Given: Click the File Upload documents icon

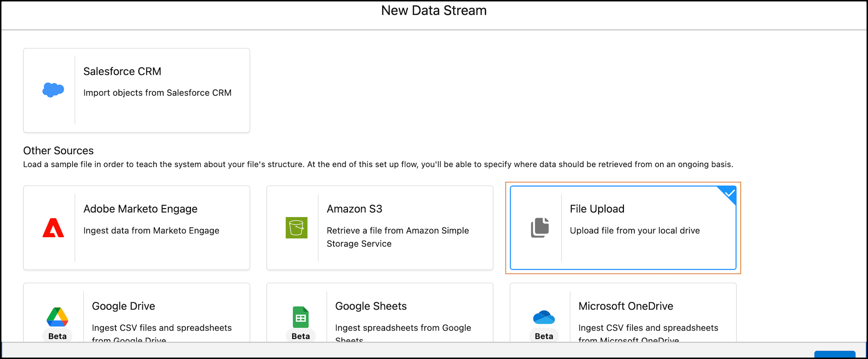Looking at the screenshot, I should tap(540, 228).
